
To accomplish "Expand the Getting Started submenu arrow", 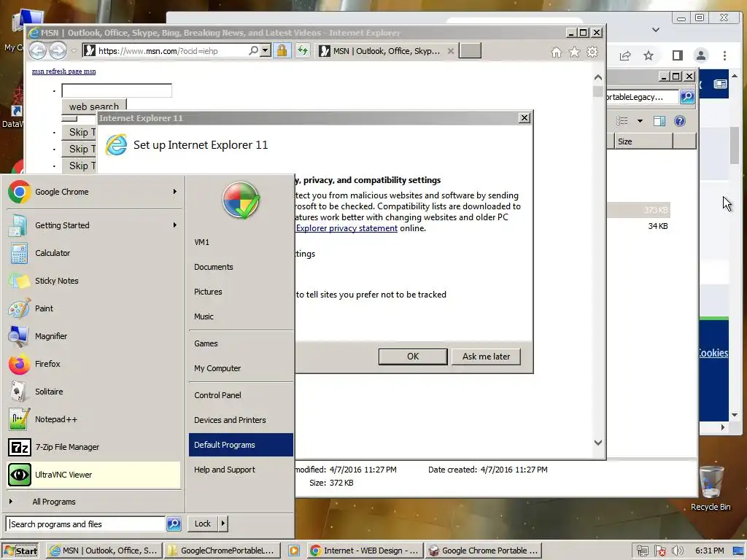I will 175,225.
